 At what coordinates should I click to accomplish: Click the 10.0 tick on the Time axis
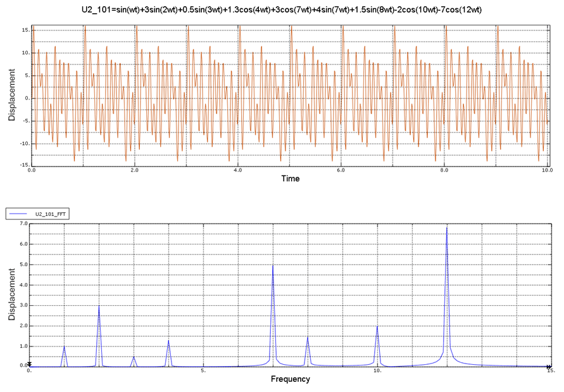[x=547, y=170]
